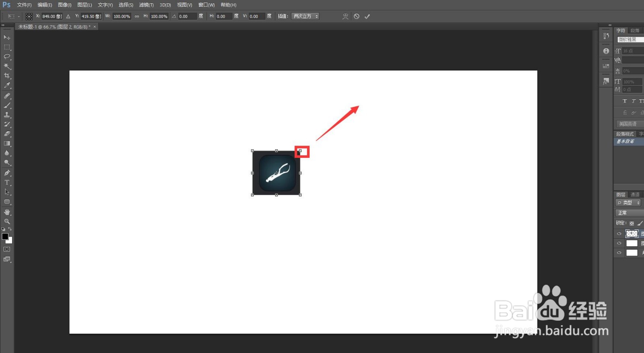
Task: Open the Styles fx panel icon
Action: 606,81
